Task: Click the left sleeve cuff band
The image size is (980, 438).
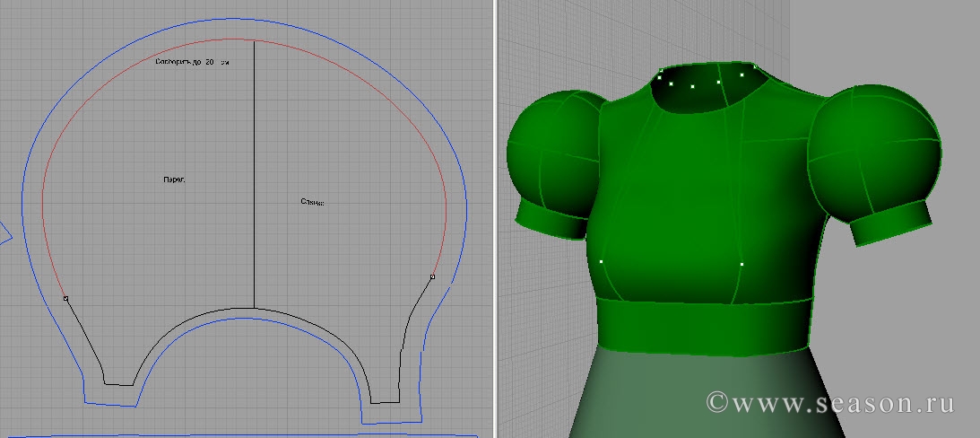Action: (x=549, y=220)
